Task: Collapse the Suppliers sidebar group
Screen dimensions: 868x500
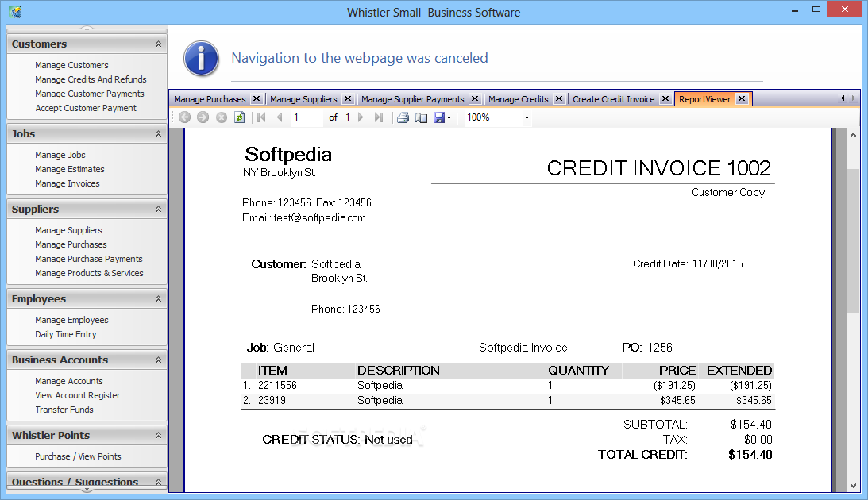Action: pyautogui.click(x=158, y=209)
